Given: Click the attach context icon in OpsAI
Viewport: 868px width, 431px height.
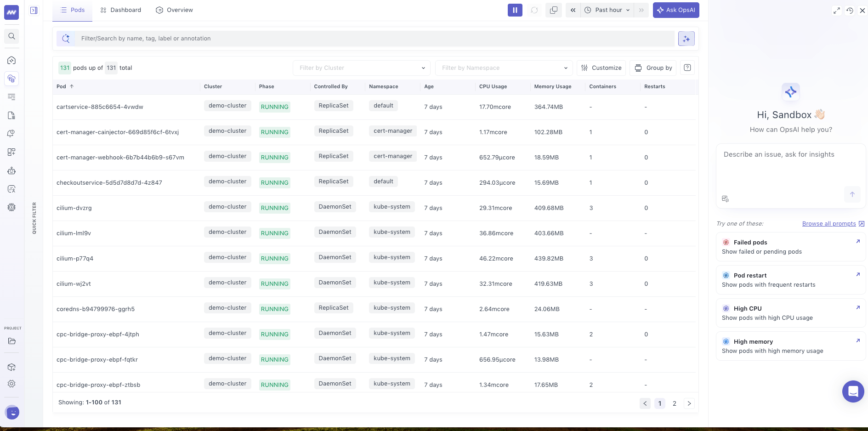Looking at the screenshot, I should (x=726, y=199).
